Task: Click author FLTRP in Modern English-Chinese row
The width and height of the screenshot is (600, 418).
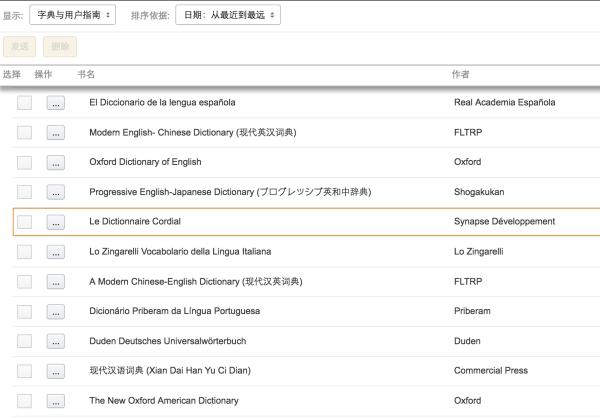Action: 468,132
